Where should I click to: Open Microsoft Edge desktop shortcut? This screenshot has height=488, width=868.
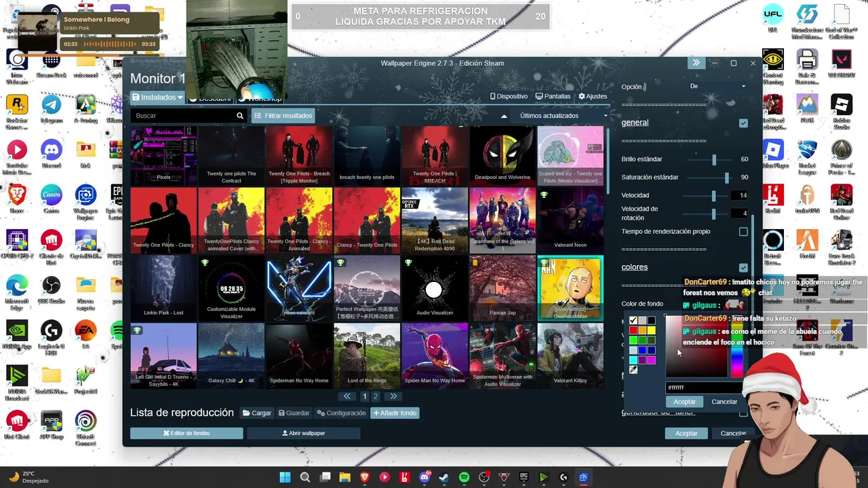click(x=17, y=289)
